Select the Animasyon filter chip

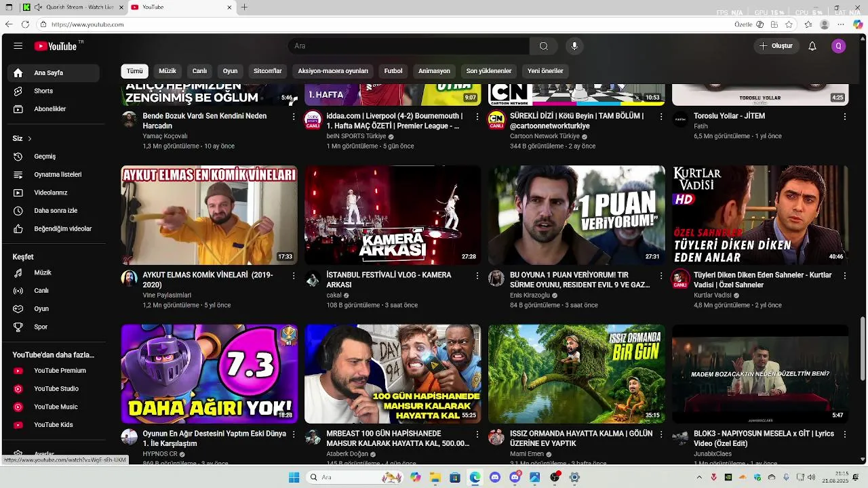point(434,71)
